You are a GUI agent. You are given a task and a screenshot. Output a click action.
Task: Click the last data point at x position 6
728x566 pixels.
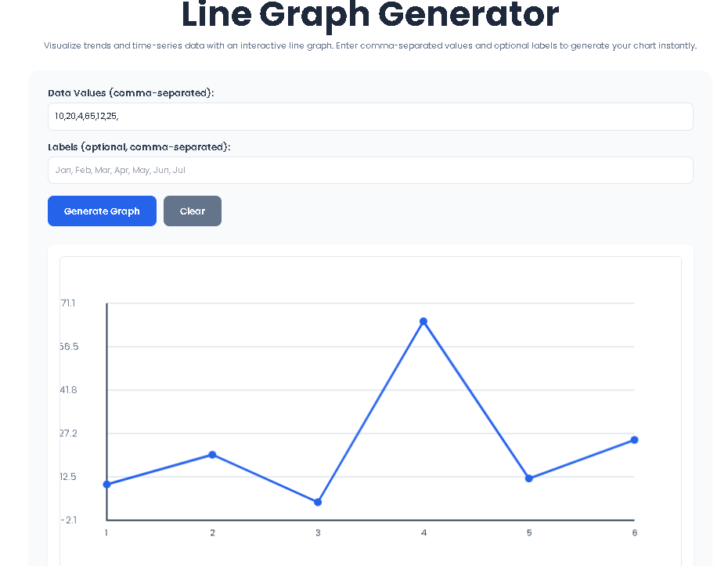coord(635,440)
